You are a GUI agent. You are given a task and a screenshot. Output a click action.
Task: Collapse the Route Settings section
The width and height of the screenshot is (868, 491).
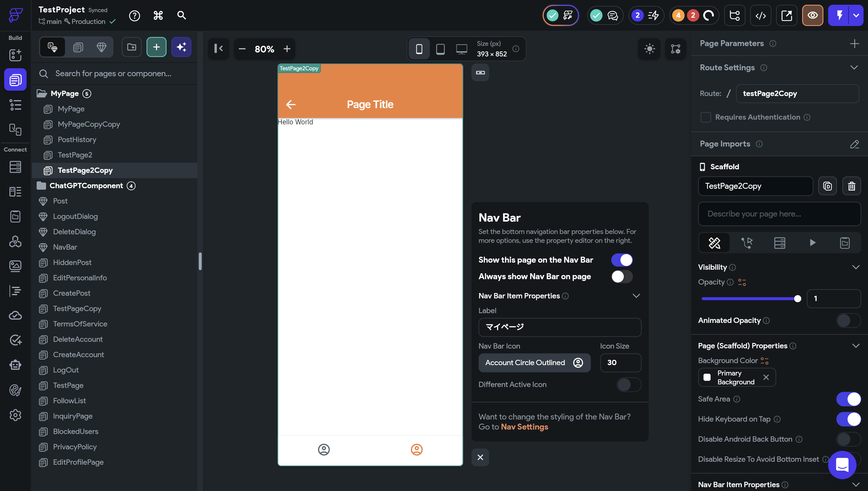click(854, 68)
